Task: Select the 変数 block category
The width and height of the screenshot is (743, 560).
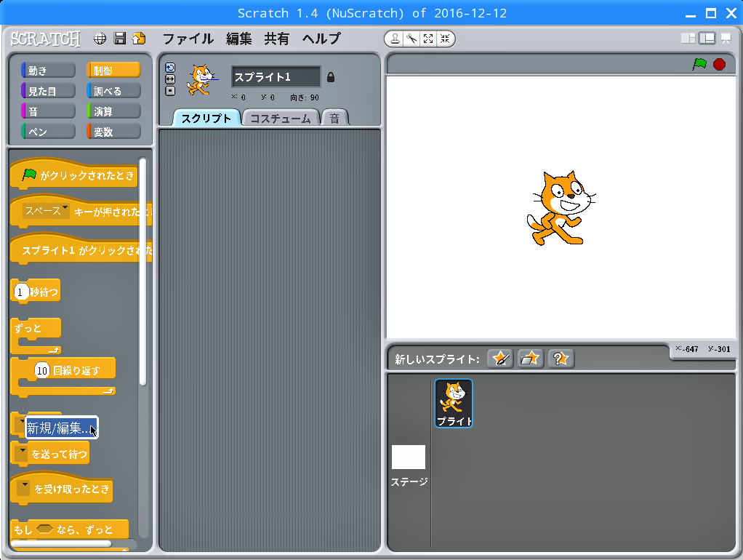Action: 113,132
